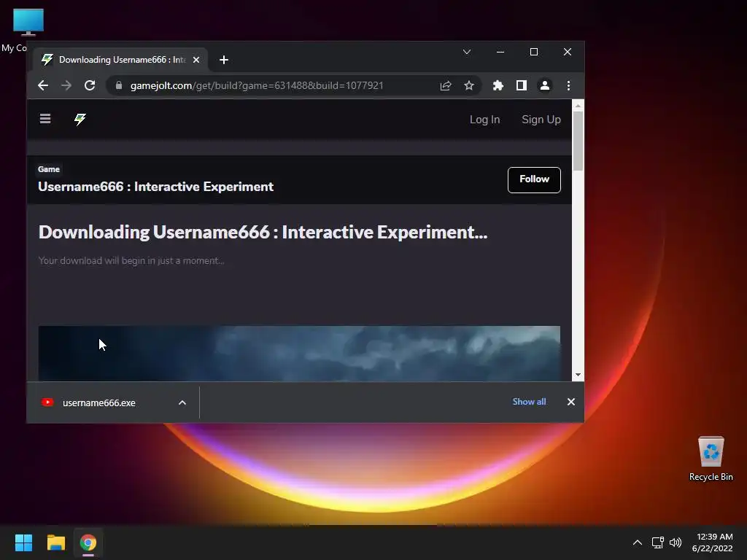This screenshot has height=560, width=747.
Task: Bookmark this page with the star
Action: (469, 86)
